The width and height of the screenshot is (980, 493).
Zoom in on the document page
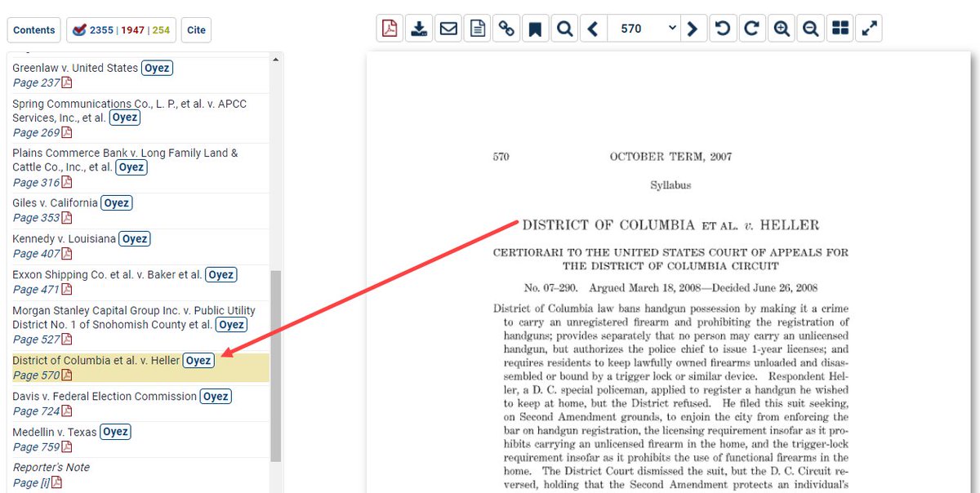(x=781, y=27)
